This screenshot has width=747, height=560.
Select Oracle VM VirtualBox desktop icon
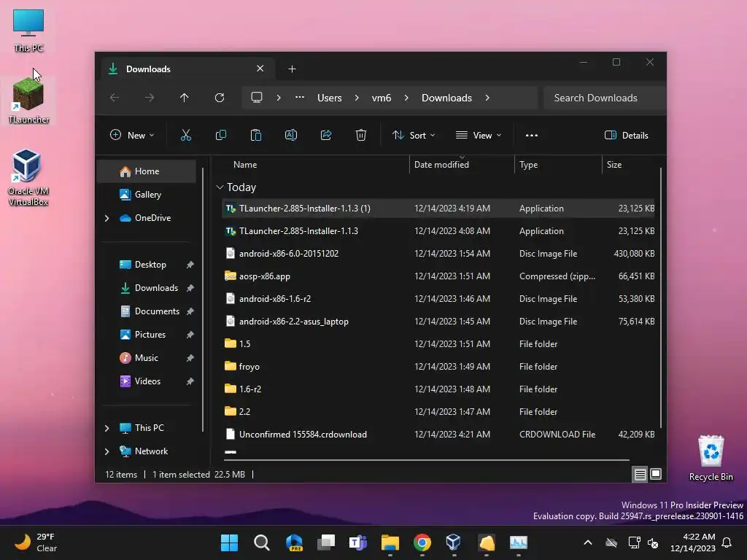click(28, 177)
